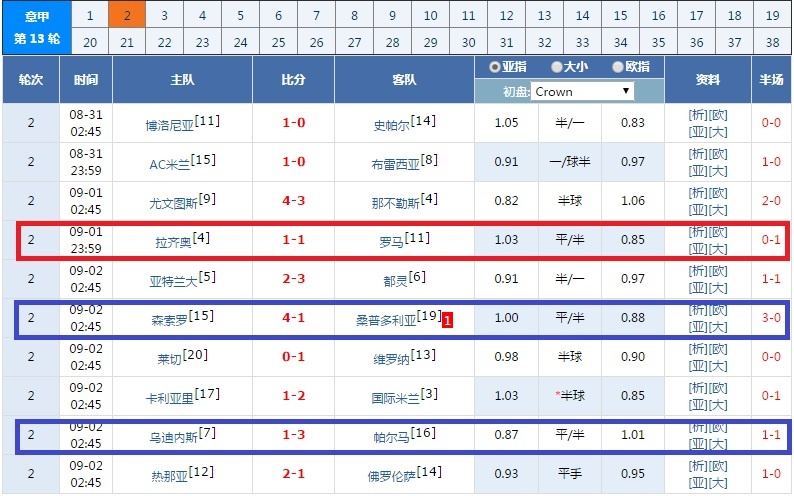Click the 时间 column header
Screen dimensions: 794x496
coord(86,79)
